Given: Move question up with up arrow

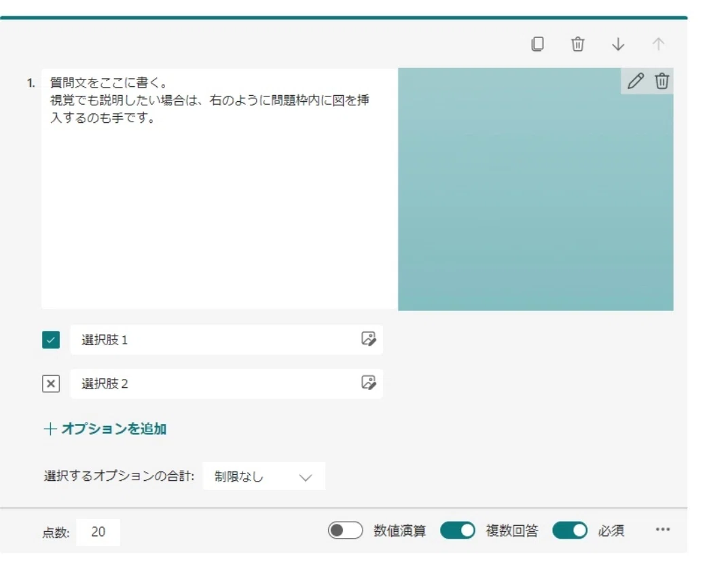Looking at the screenshot, I should (x=658, y=44).
